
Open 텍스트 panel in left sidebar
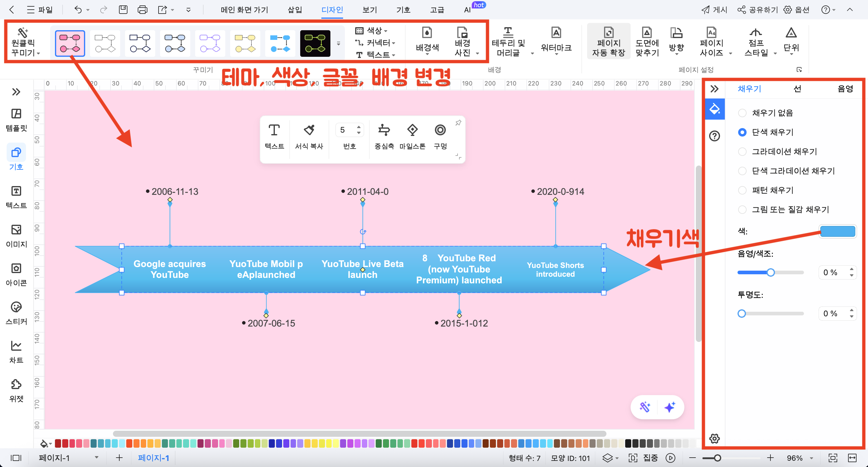[16, 198]
